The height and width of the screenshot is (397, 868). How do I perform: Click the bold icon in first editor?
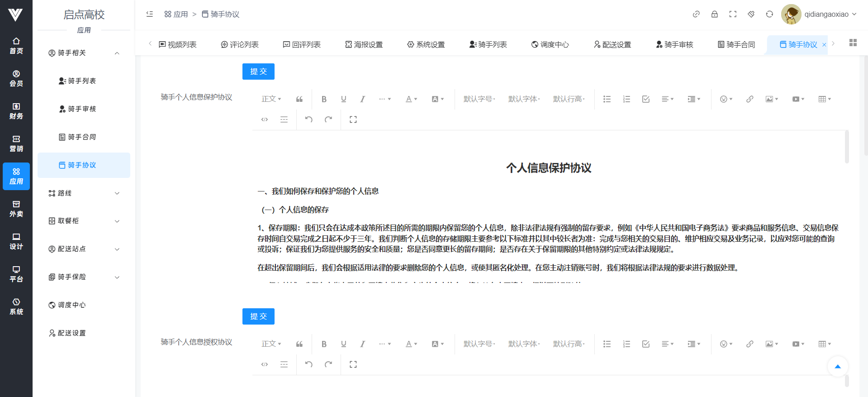(x=324, y=99)
